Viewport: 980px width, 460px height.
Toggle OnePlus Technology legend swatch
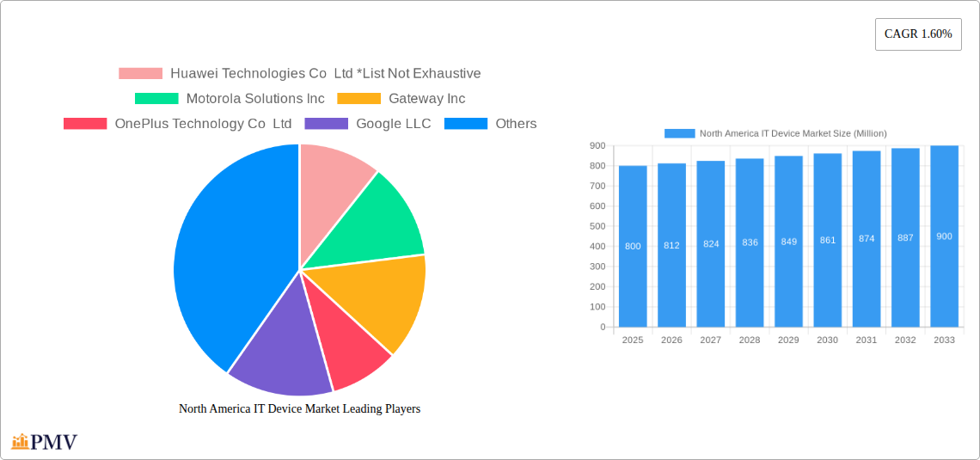point(86,124)
